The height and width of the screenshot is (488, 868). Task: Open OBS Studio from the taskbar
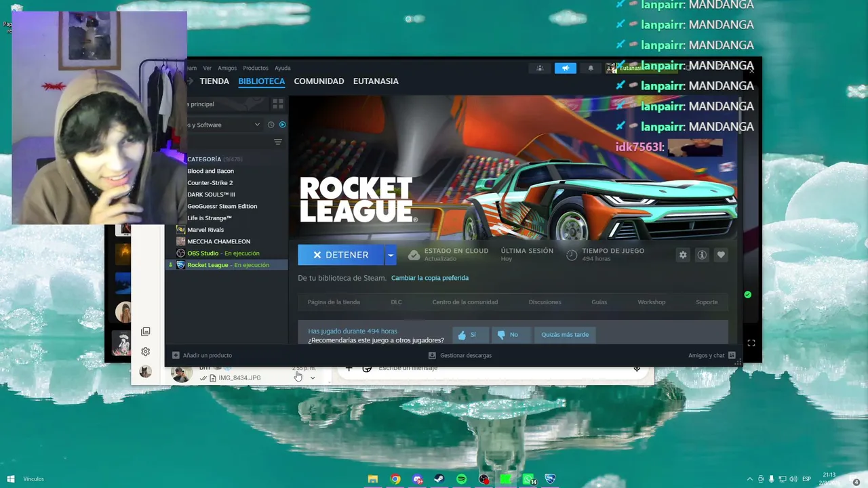(x=484, y=479)
